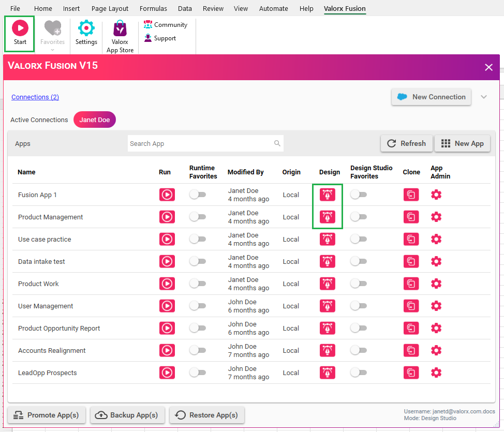Toggle Runtime Favorites for Fusion App 1
504x432 pixels.
tap(197, 195)
